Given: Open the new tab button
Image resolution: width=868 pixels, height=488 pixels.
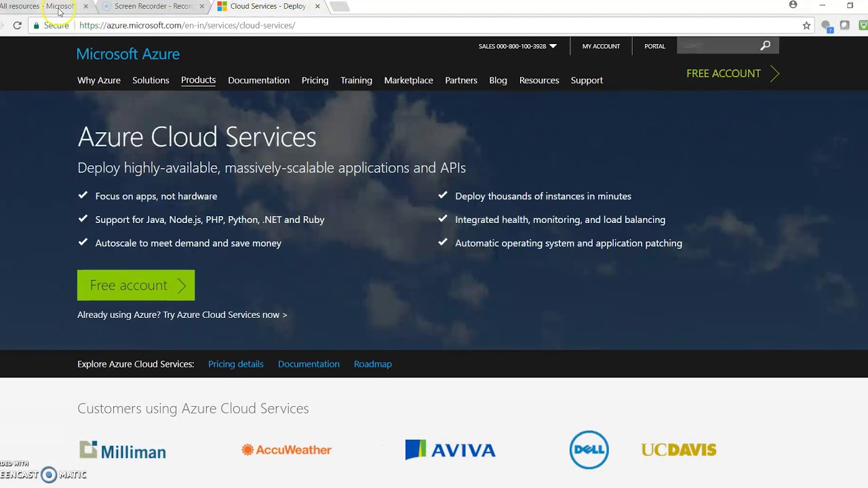Looking at the screenshot, I should (339, 7).
